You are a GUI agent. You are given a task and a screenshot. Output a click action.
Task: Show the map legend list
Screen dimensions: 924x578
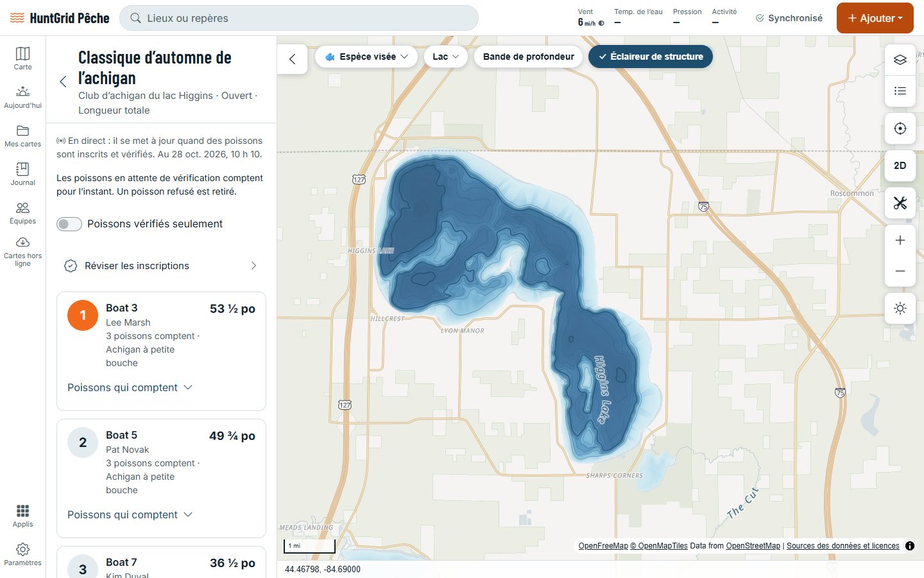tap(900, 91)
